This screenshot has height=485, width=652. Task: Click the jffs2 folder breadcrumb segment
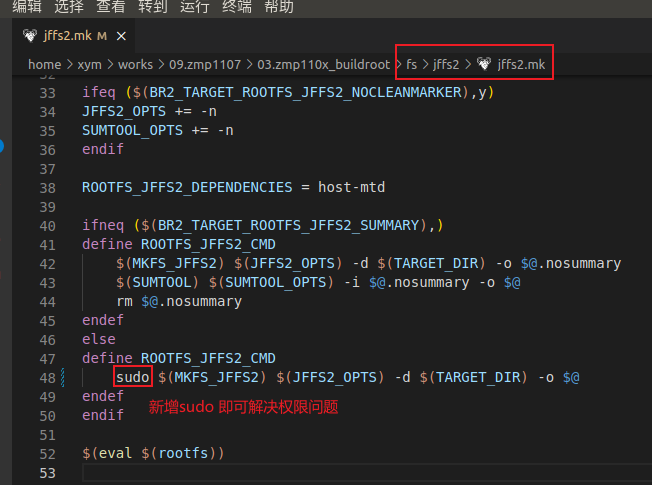(x=446, y=64)
